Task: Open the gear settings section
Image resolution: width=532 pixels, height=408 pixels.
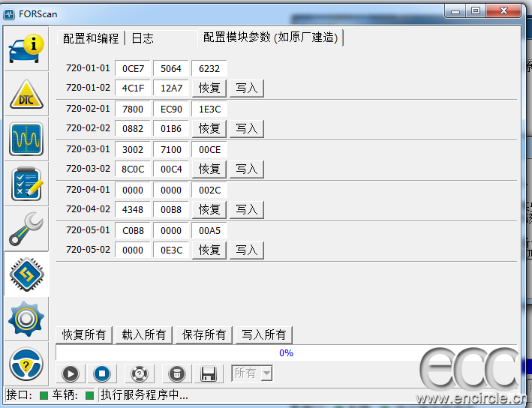Action: 26,319
